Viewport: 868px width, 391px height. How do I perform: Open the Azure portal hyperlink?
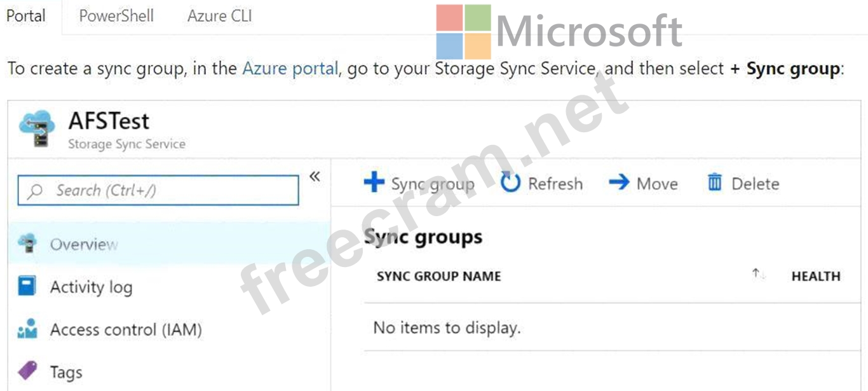pos(290,69)
